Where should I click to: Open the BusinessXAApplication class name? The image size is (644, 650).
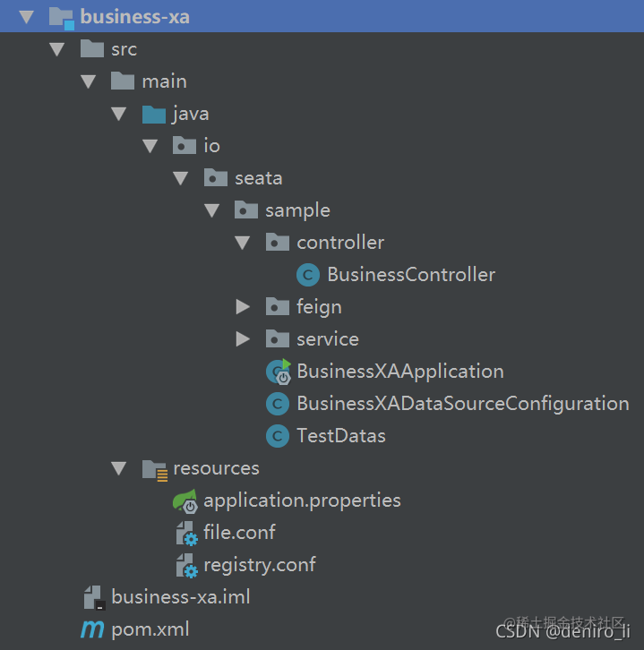coord(400,372)
